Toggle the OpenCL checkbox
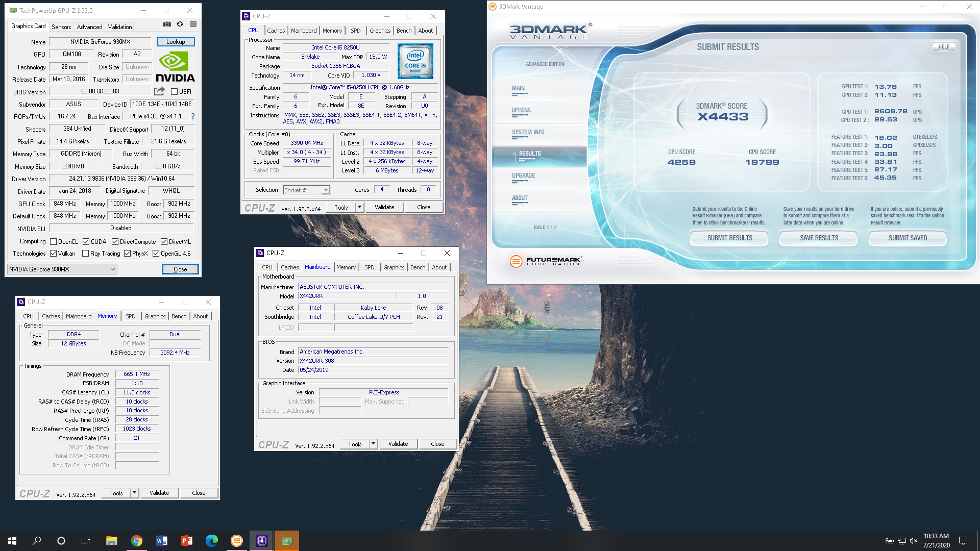 pyautogui.click(x=53, y=242)
